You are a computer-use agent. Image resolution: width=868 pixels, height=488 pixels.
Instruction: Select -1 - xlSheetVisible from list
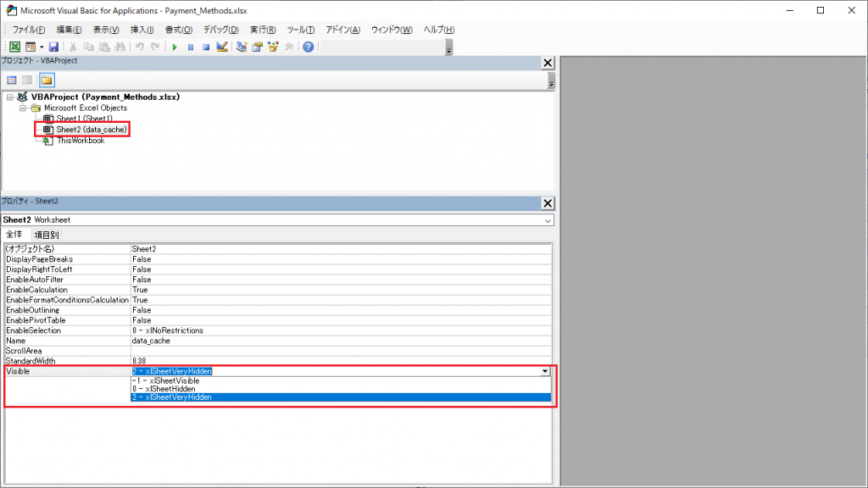(x=165, y=381)
